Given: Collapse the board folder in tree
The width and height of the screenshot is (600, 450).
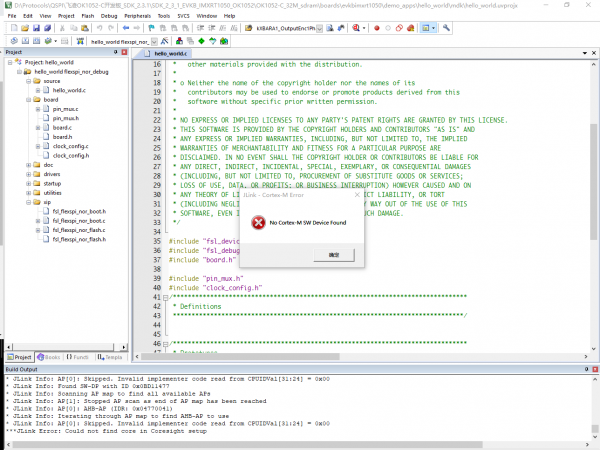Looking at the screenshot, I should (26, 100).
